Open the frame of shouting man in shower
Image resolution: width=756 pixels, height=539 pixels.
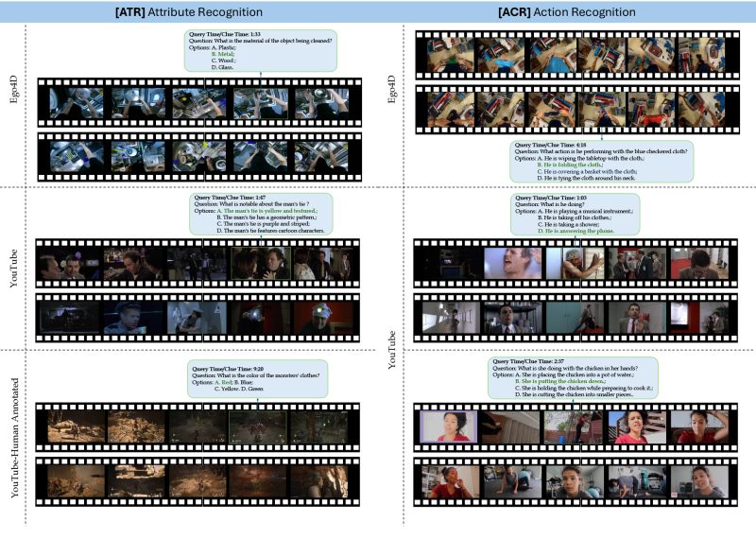[x=512, y=264]
